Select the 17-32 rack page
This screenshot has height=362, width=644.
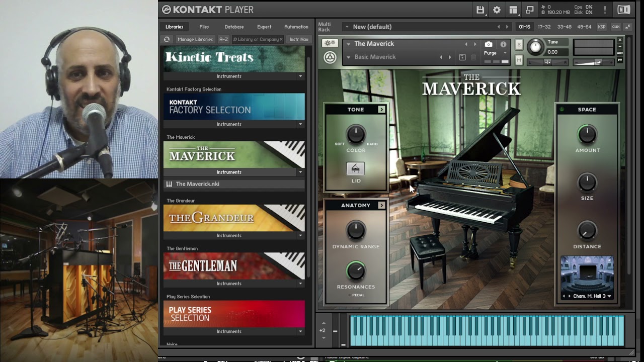[544, 27]
